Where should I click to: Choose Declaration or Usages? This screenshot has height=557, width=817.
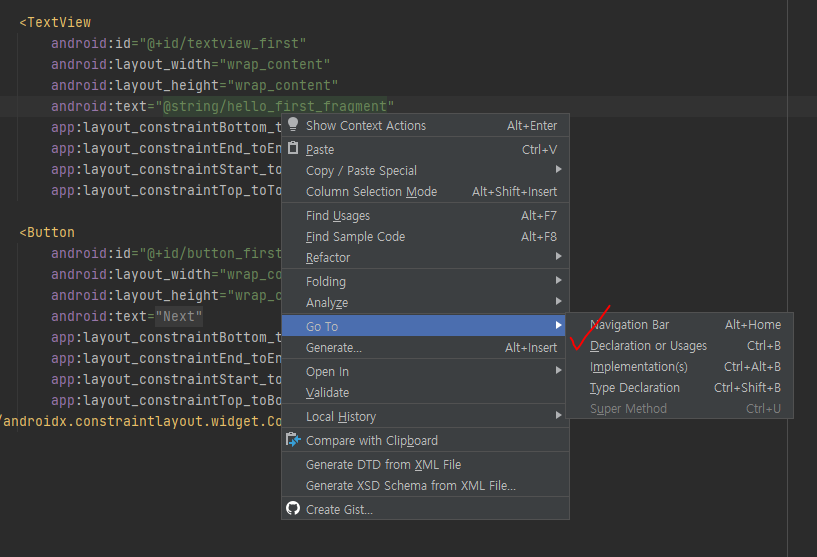(679, 345)
